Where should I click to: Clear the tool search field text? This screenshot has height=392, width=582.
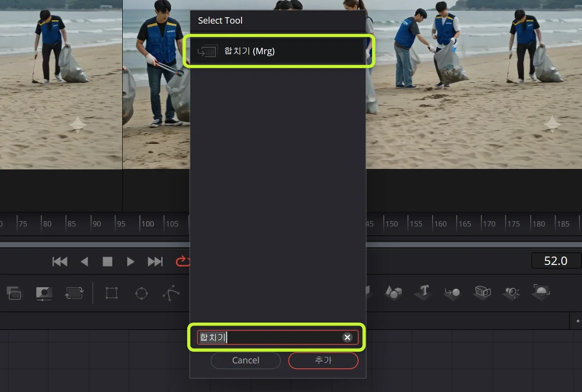click(x=347, y=337)
